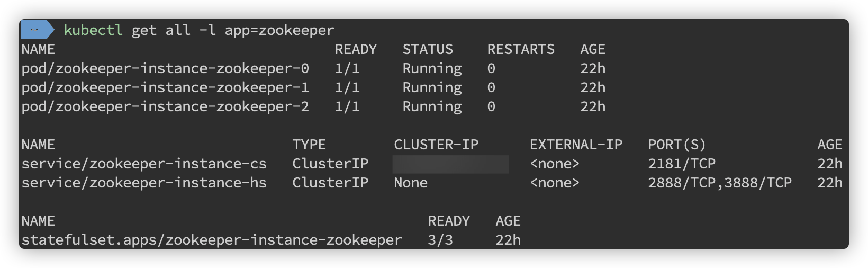Click the app=zookeeper label selector text
868x268 pixels.
(279, 30)
